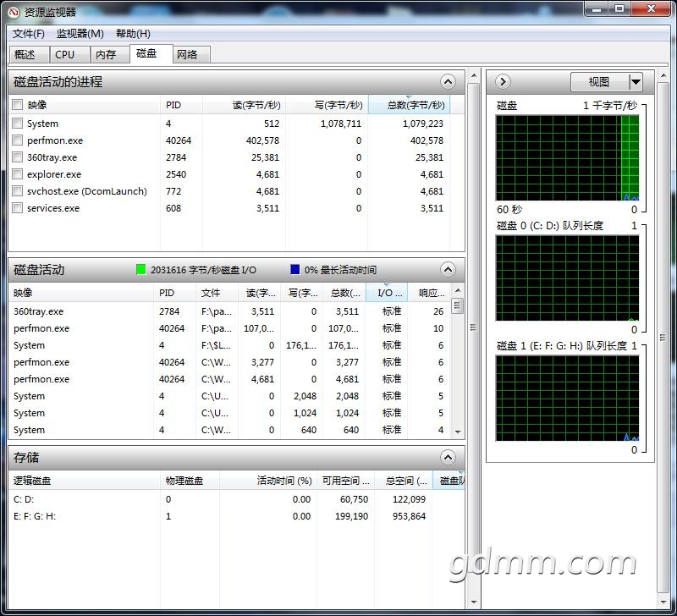Click the 视图 button
Screen dimensions: 677x616
click(598, 82)
